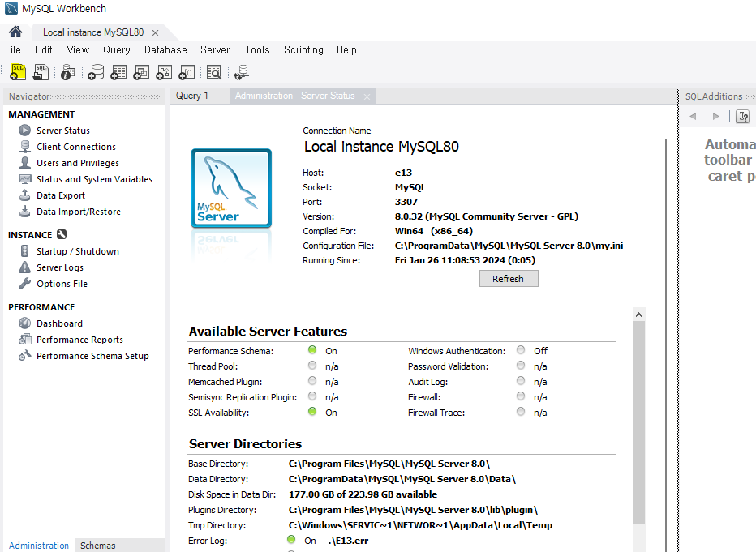The height and width of the screenshot is (552, 756).
Task: Close the Local instance MySQL80 tab
Action: pyautogui.click(x=155, y=32)
